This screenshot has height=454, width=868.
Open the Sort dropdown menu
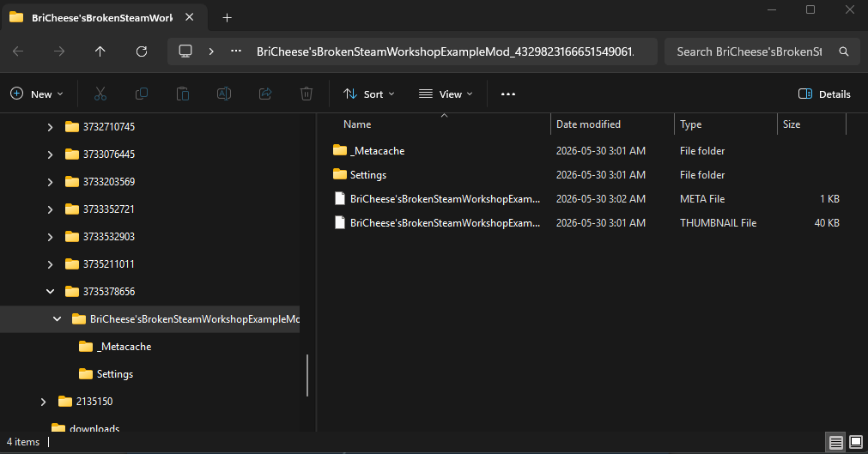(x=369, y=94)
